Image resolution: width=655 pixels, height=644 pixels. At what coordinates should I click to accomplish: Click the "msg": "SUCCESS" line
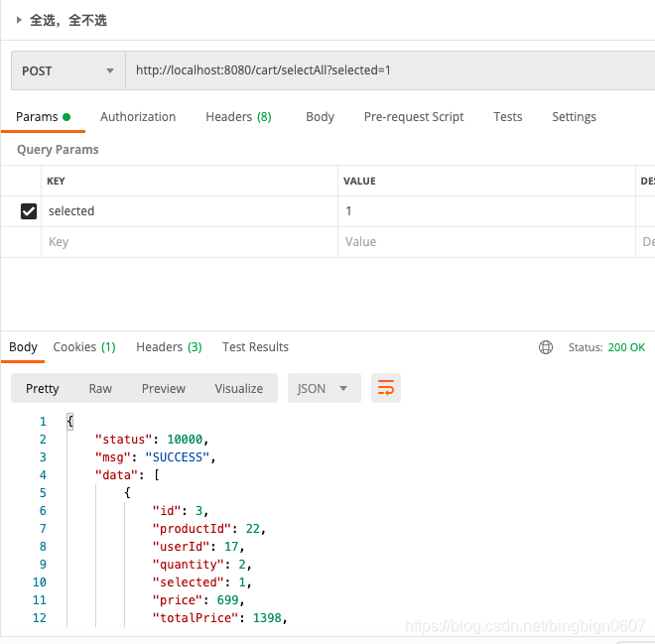(x=155, y=457)
